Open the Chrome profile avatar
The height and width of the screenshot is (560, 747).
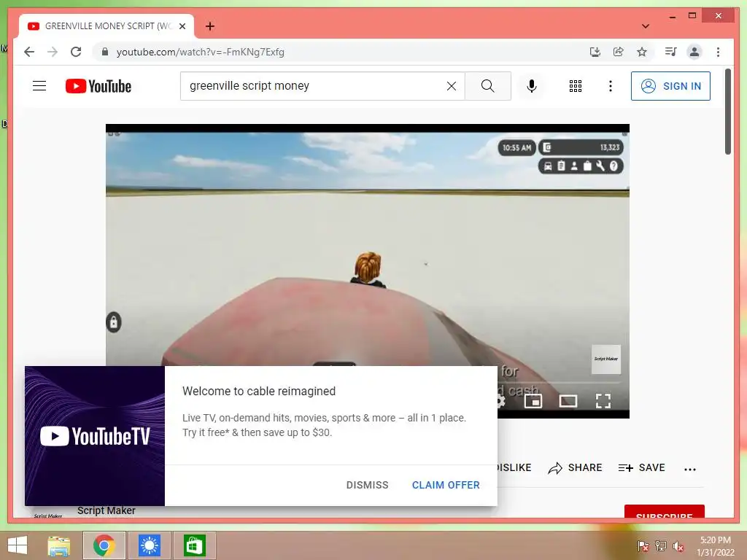(694, 52)
